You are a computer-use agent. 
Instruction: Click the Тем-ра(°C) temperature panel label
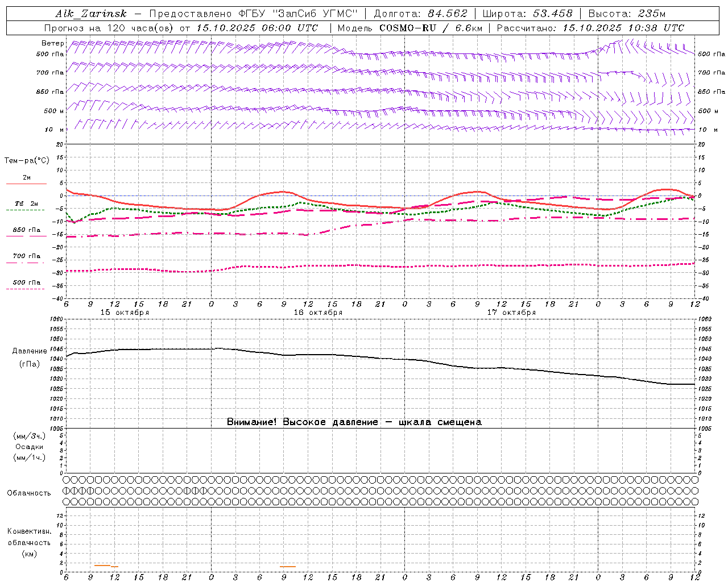click(27, 161)
